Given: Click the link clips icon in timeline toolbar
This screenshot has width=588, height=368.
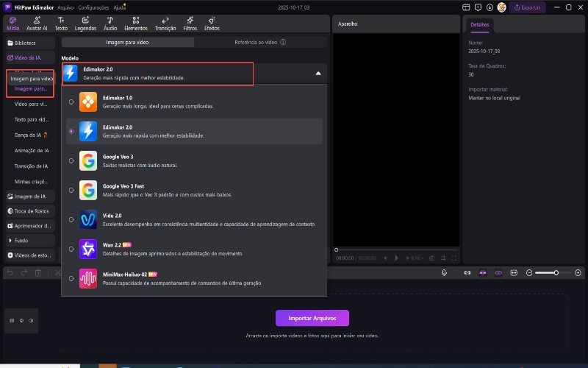Looking at the screenshot, I should point(467,272).
